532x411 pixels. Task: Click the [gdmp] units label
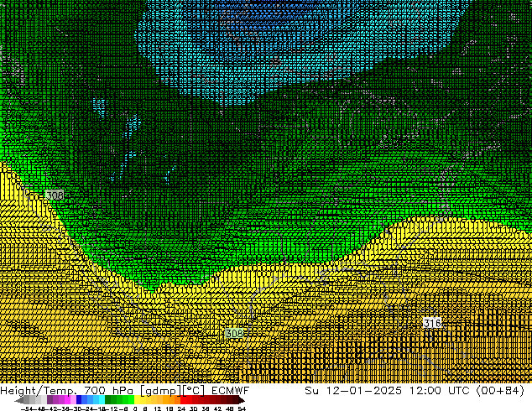[160, 391]
